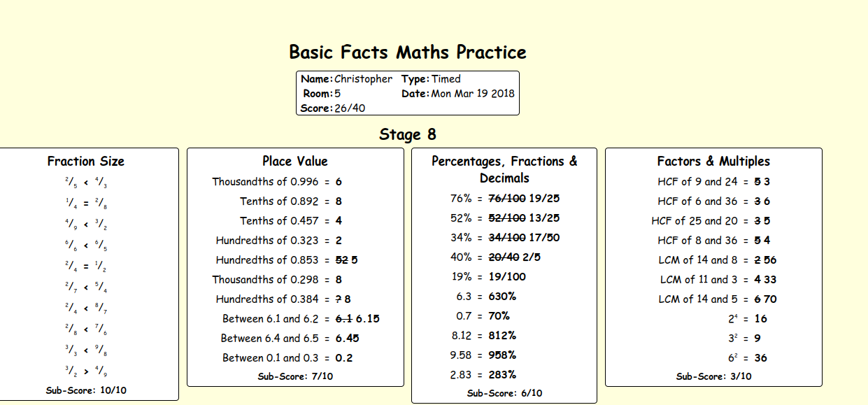Click the Fraction Size Sub-Score 10/10
Image resolution: width=868 pixels, height=405 pixels.
(x=86, y=390)
